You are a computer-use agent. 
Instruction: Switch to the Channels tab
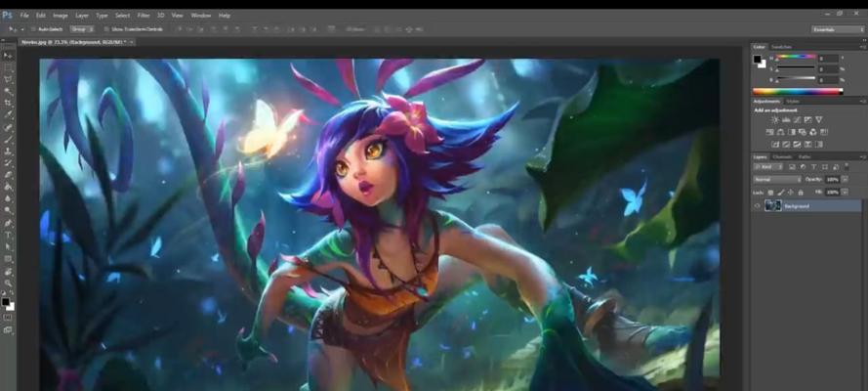(783, 157)
